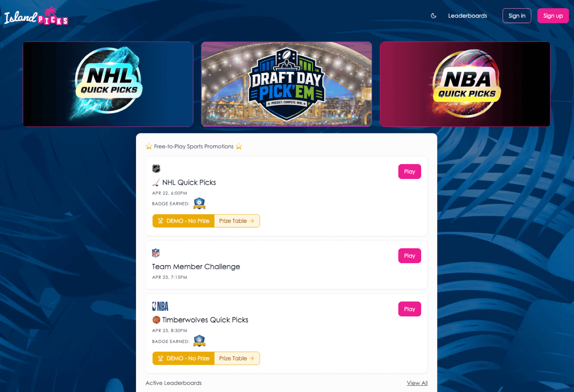Open the NBA Quick Picks banner
This screenshot has width=574, height=392.
point(465,84)
